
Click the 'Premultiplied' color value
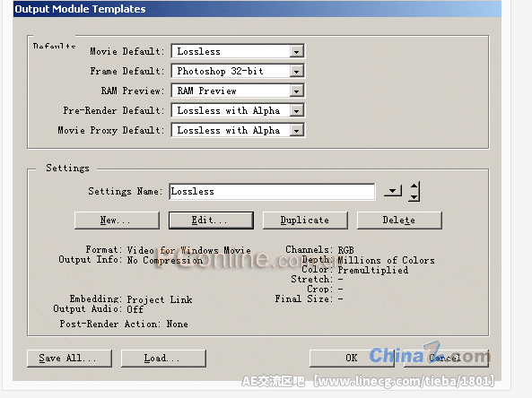coord(373,270)
